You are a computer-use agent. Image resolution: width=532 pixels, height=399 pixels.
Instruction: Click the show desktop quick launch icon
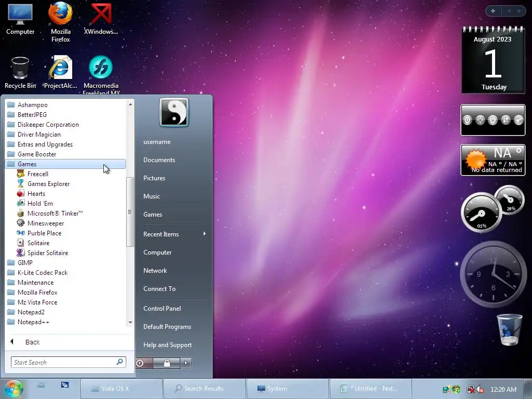pyautogui.click(x=41, y=385)
